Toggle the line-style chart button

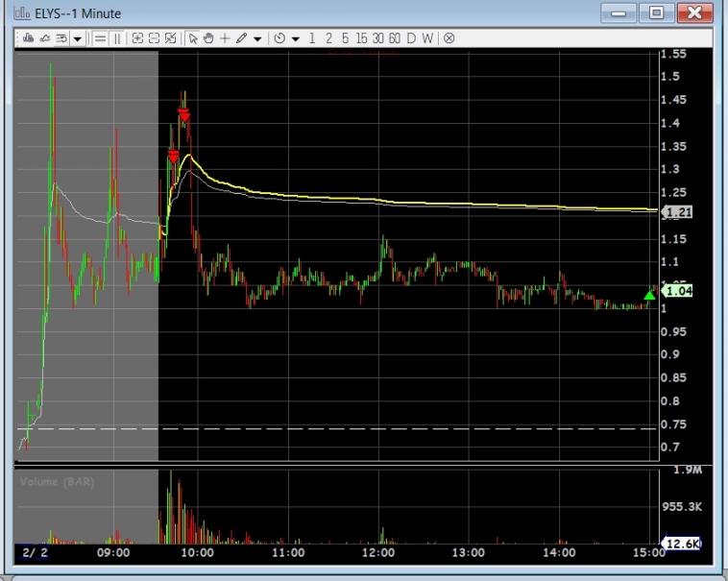point(44,38)
